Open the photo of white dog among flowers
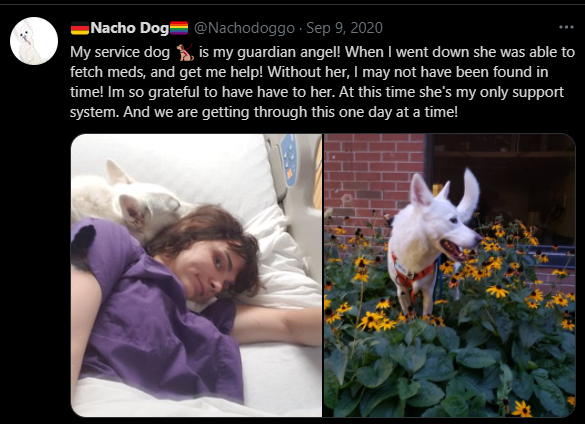The height and width of the screenshot is (424, 585). 450,275
